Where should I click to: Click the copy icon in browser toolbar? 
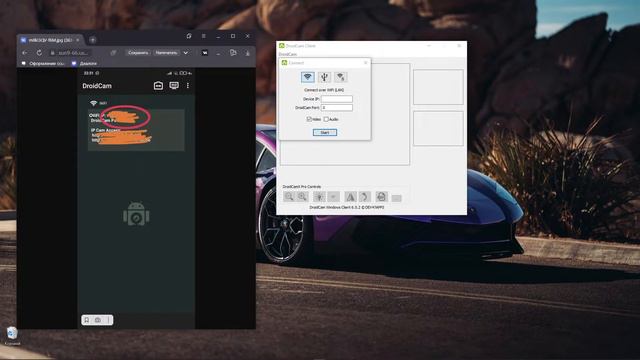[x=233, y=53]
